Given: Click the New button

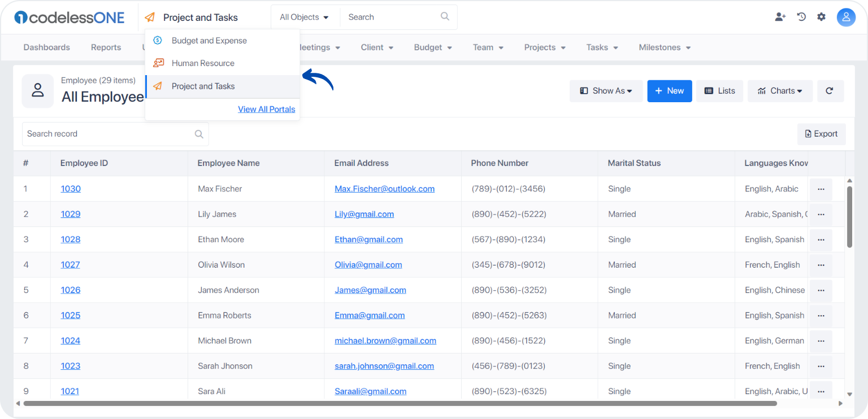Looking at the screenshot, I should [x=670, y=91].
